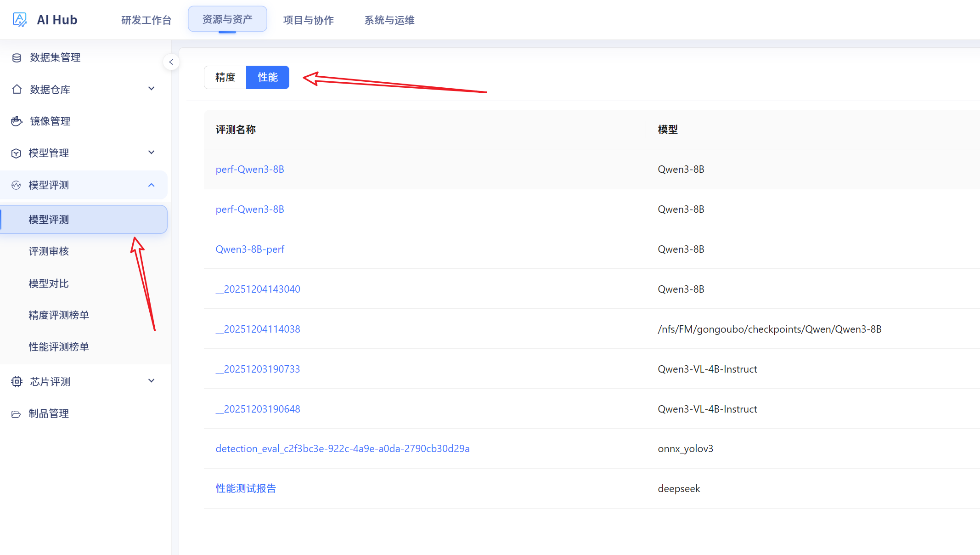980x555 pixels.
Task: Expand the 数据仓库 chevron
Action: pyautogui.click(x=151, y=89)
